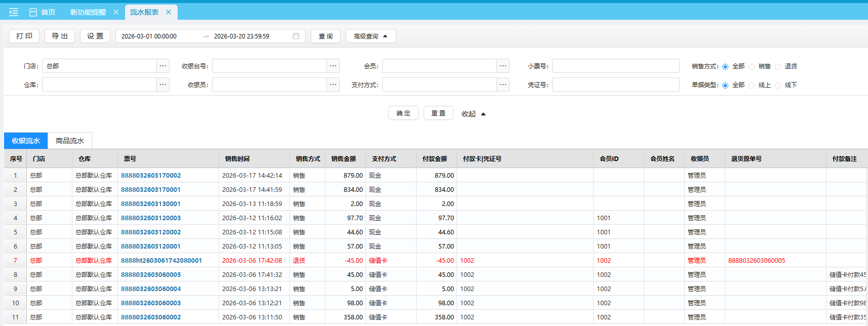Close the 新功能提醒 tab
The height and width of the screenshot is (326, 868).
tap(116, 12)
